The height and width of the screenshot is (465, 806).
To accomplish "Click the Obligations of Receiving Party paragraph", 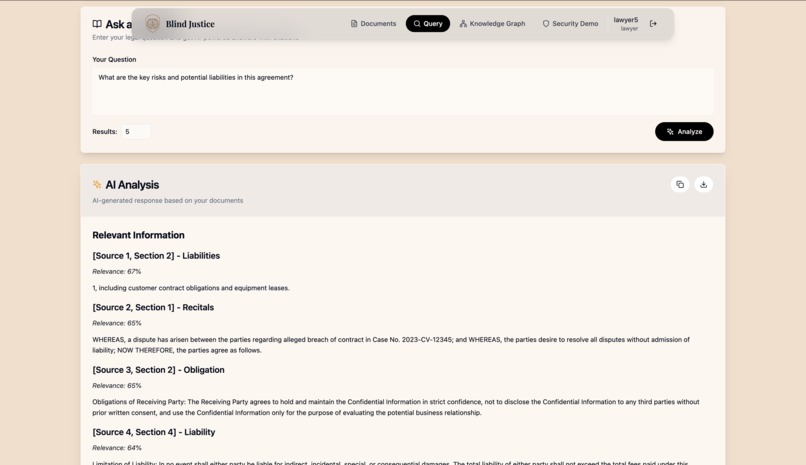I will (x=396, y=407).
